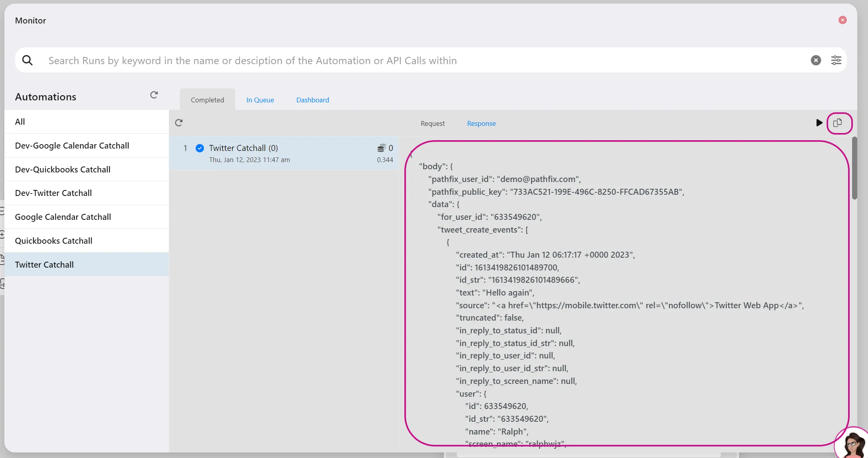Close the Monitor dialog
This screenshot has width=868, height=458.
tap(843, 20)
